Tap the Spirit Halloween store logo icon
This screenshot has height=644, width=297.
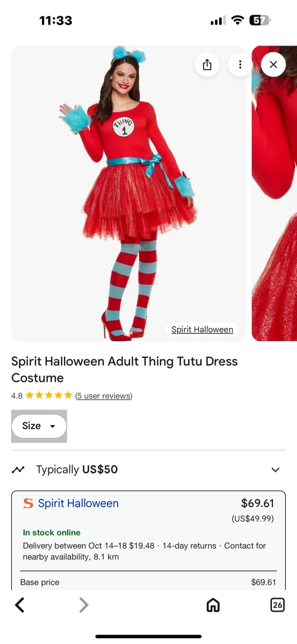click(x=28, y=504)
